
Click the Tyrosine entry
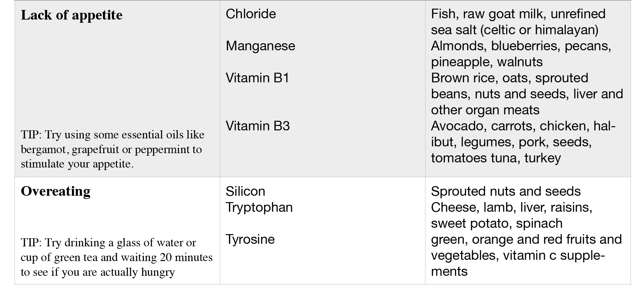[x=250, y=239]
